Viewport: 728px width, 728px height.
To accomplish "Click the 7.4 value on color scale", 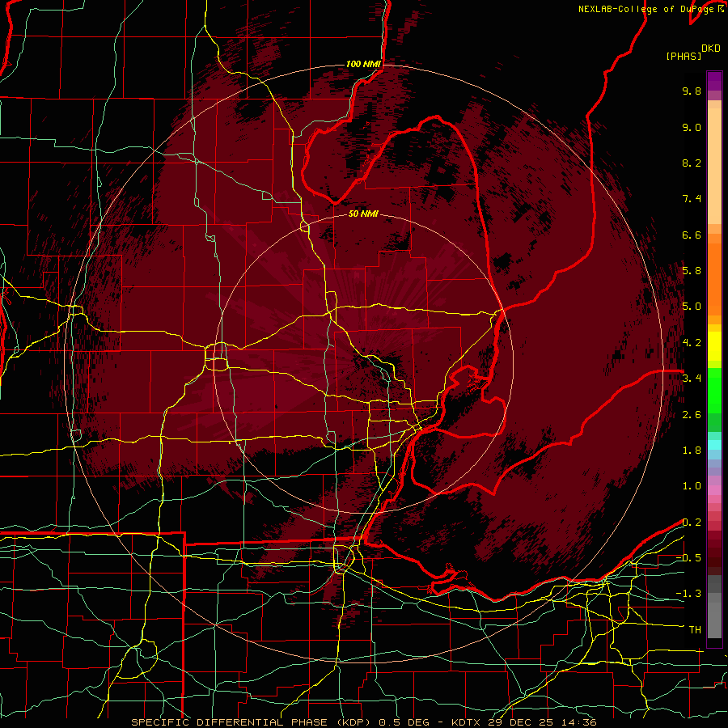I will click(x=692, y=199).
